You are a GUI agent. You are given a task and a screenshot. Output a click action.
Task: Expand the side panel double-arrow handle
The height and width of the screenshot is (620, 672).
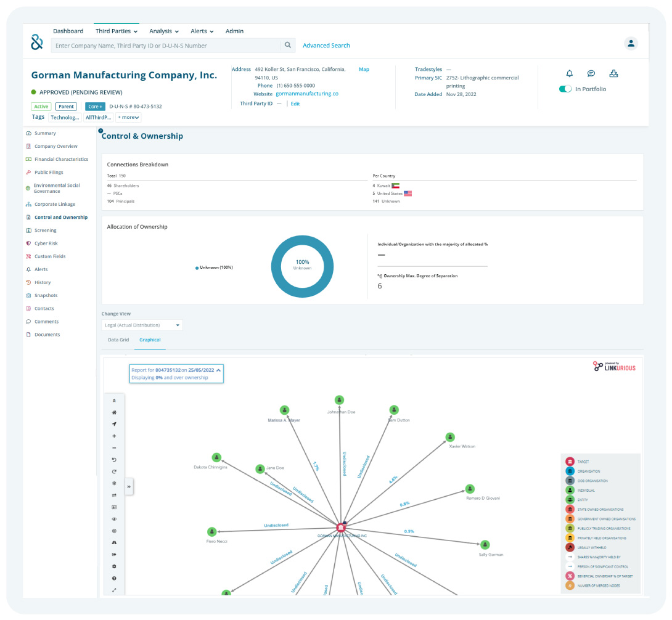129,487
